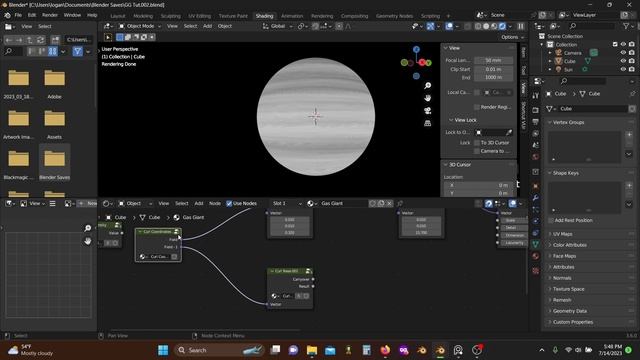Enable the Render Region checkbox
Image resolution: width=640 pixels, height=360 pixels.
(x=477, y=107)
